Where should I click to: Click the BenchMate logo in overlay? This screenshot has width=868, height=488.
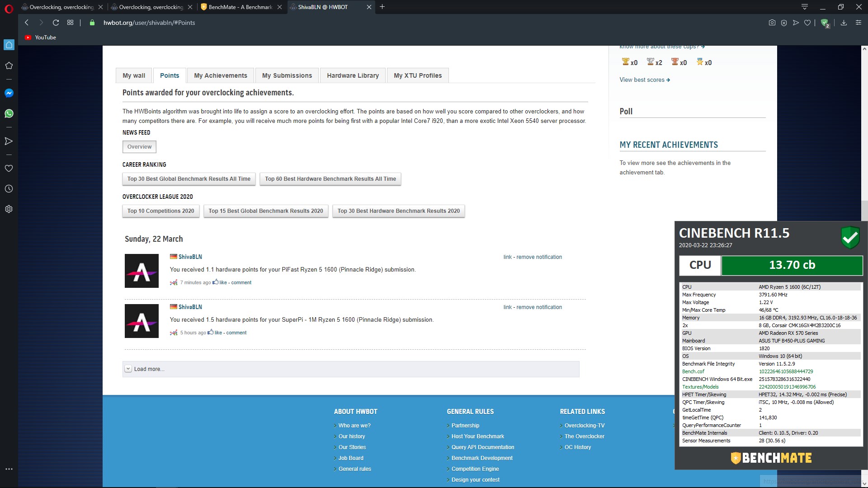click(x=771, y=458)
